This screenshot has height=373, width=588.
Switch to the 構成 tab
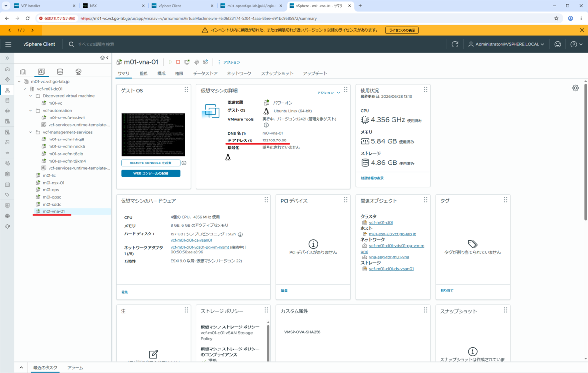(161, 73)
